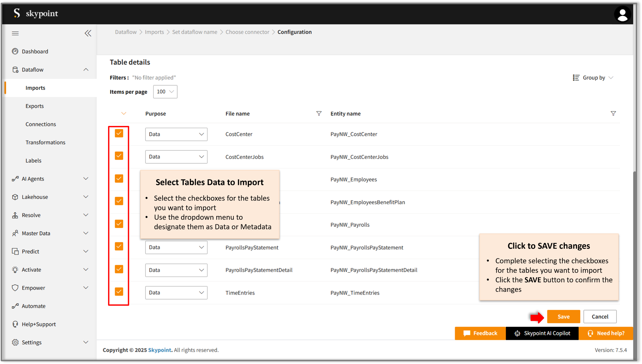Open Imports section in Dataflow menu
This screenshot has height=364, width=642.
[x=35, y=88]
